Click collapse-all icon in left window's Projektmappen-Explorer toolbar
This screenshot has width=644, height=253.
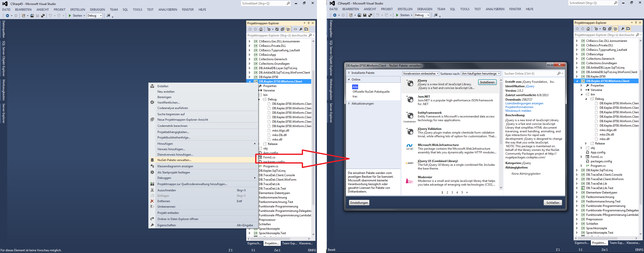click(x=282, y=29)
